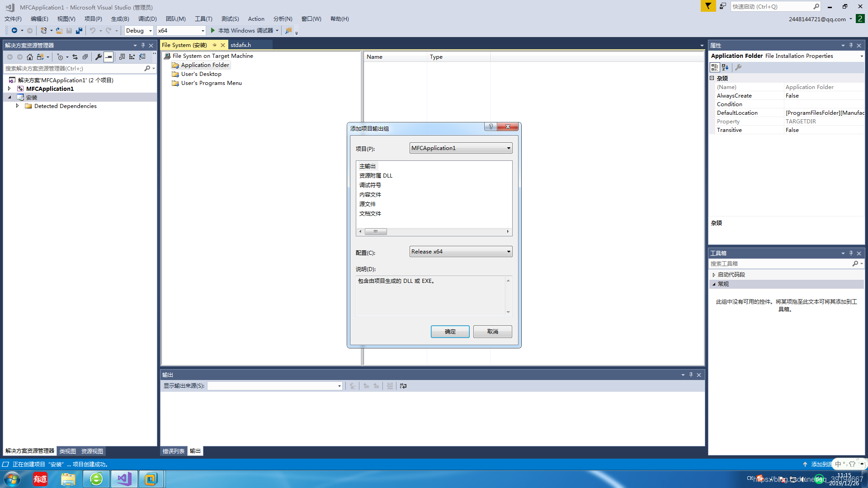This screenshot has height=488, width=868.
Task: Click the Output panel clear icon
Action: pyautogui.click(x=390, y=385)
